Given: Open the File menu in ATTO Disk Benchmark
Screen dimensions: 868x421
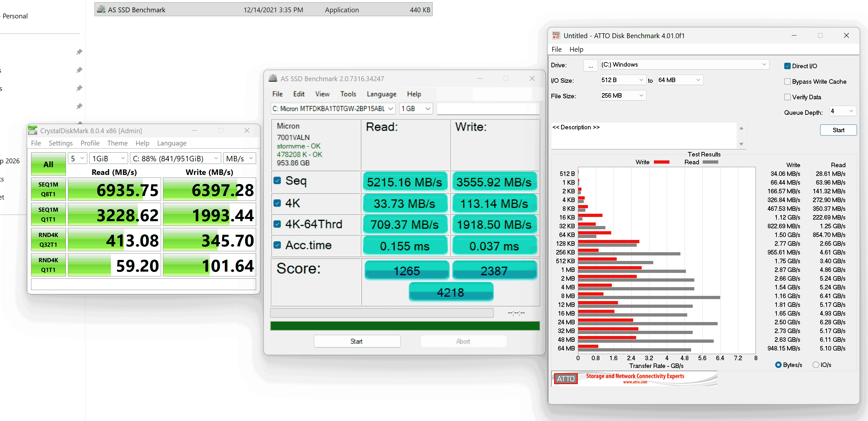Looking at the screenshot, I should tap(556, 49).
